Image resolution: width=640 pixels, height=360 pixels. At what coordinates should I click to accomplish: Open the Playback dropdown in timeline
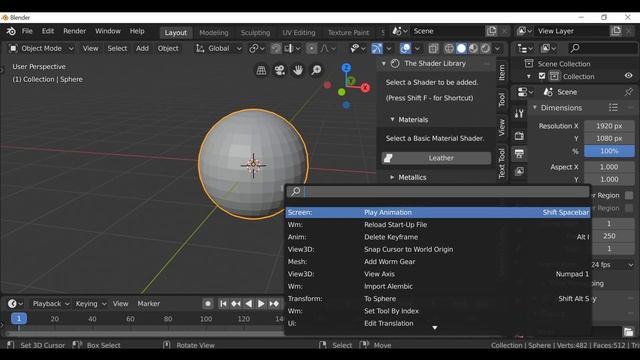tap(51, 304)
